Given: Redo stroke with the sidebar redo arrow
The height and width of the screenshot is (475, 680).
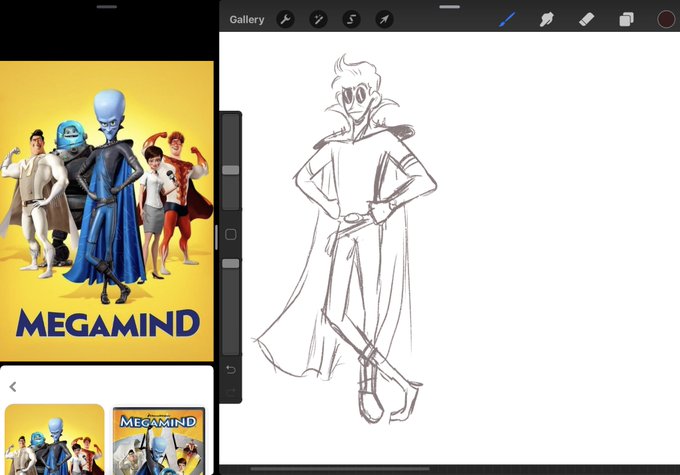Looking at the screenshot, I should point(231,393).
